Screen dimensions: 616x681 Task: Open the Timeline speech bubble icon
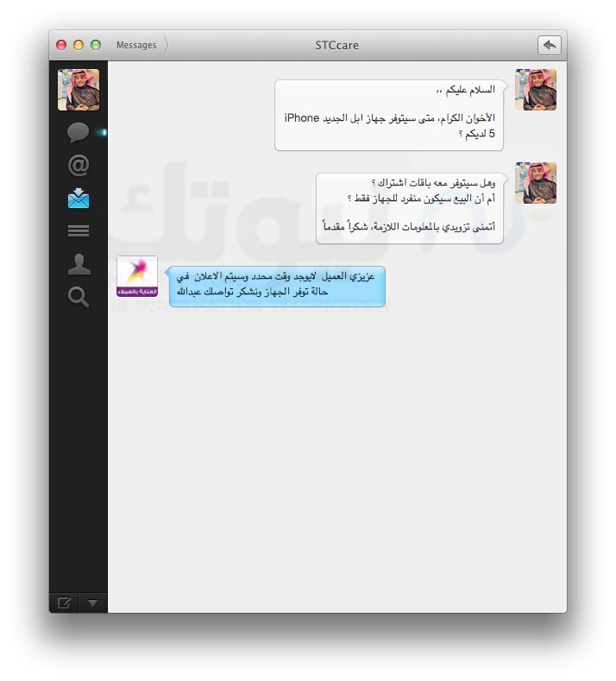coord(79,132)
